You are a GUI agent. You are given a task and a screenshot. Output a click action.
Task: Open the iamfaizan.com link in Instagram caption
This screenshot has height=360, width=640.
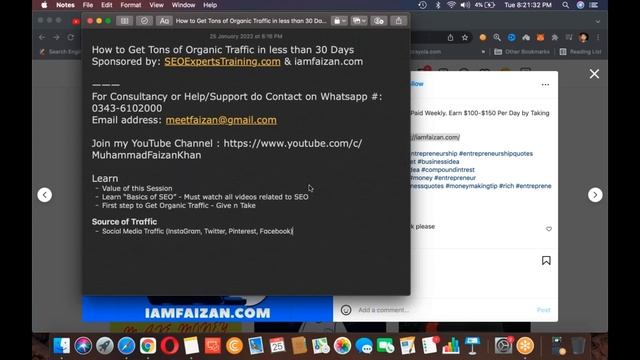(x=435, y=137)
